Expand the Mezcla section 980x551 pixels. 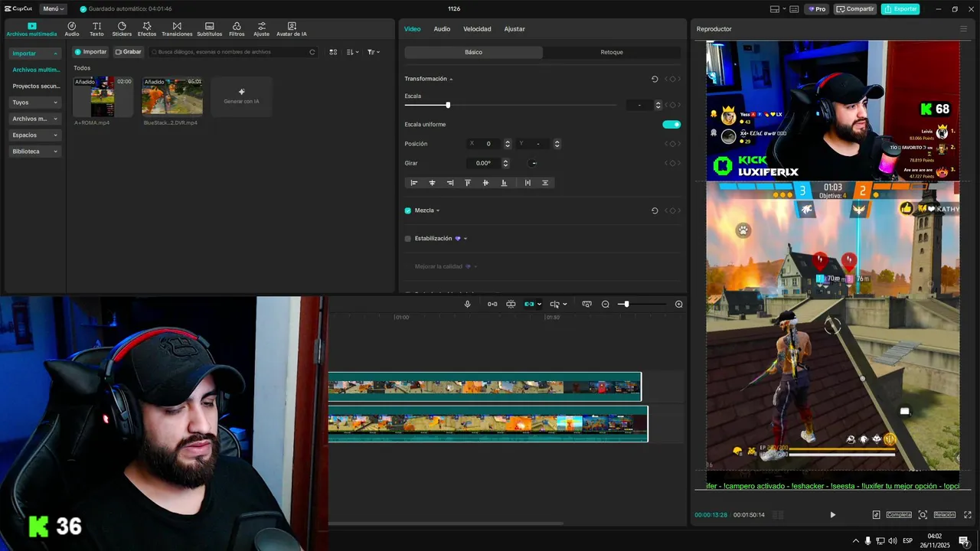pyautogui.click(x=438, y=210)
